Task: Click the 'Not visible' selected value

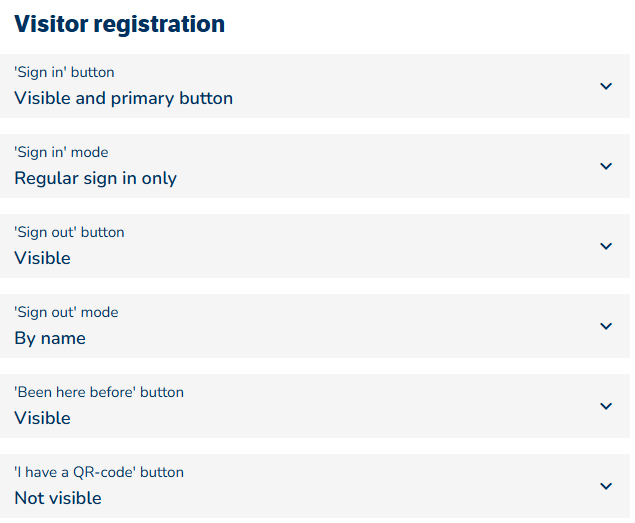Action: [58, 498]
